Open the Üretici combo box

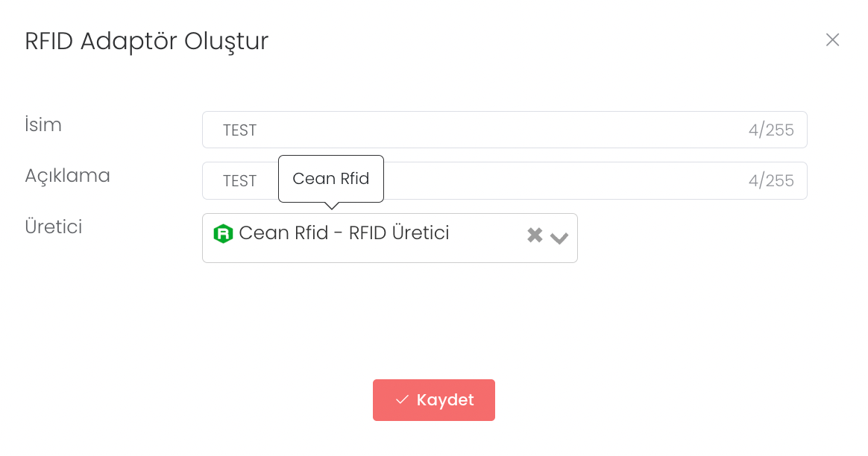(x=485, y=250)
